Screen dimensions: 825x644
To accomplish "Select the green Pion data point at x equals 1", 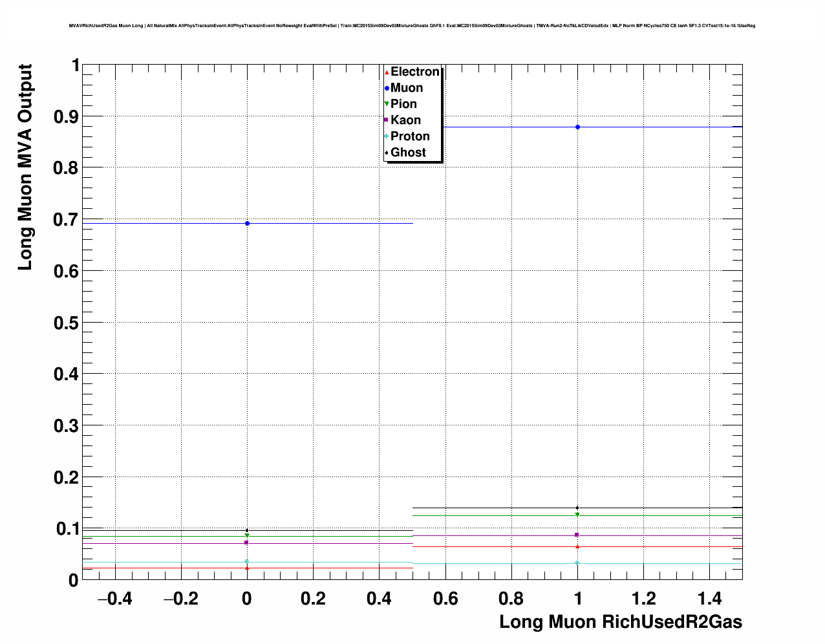I will coord(577,515).
